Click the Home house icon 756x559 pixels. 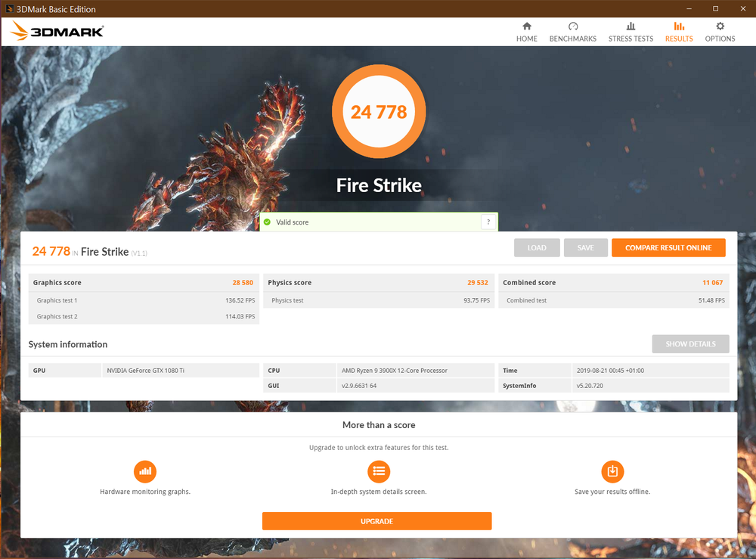[x=526, y=26]
